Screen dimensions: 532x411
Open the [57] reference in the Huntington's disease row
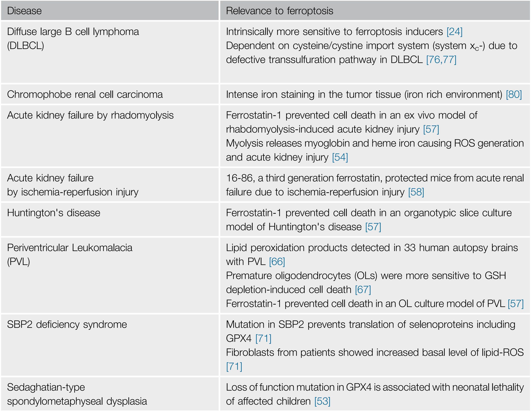pyautogui.click(x=373, y=227)
